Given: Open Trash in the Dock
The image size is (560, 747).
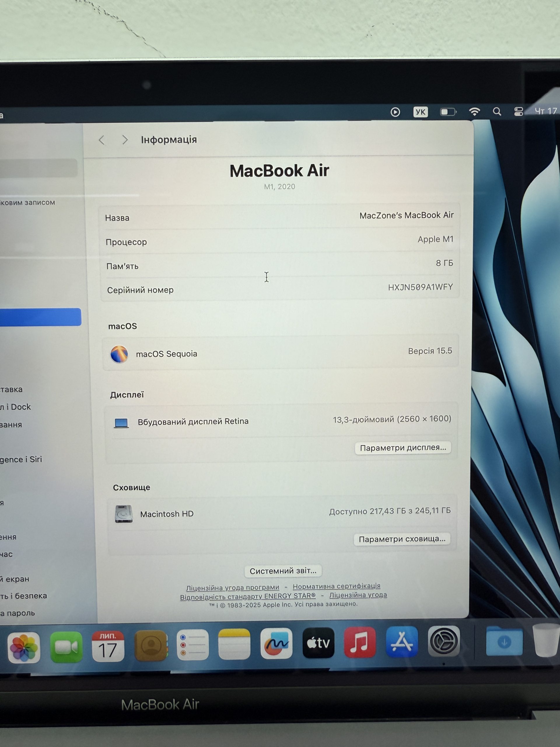Looking at the screenshot, I should tap(546, 640).
